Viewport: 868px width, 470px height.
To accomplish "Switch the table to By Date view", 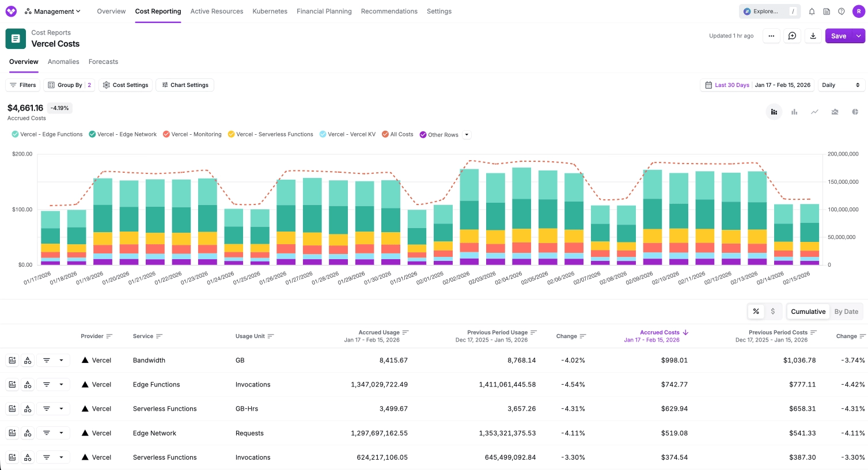I will point(846,312).
